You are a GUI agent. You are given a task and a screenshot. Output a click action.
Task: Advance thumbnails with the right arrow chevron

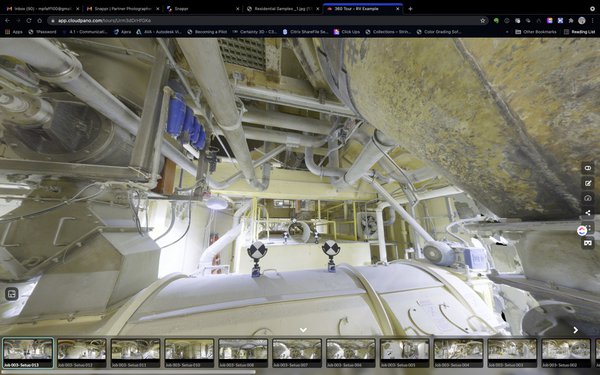576,330
